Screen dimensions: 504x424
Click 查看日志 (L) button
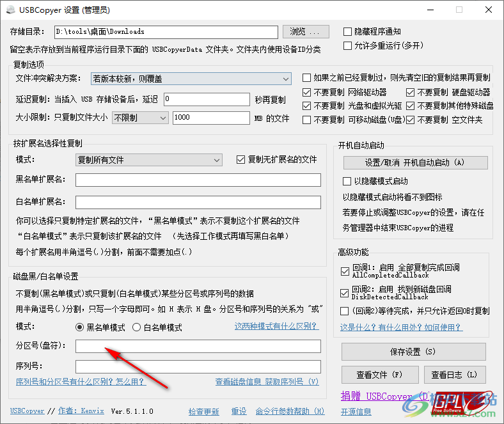coord(455,375)
